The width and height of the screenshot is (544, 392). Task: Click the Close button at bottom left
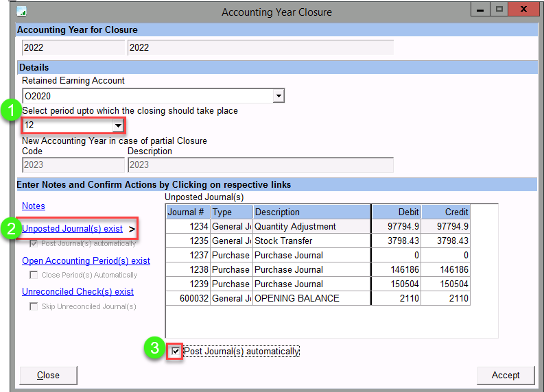tap(48, 375)
